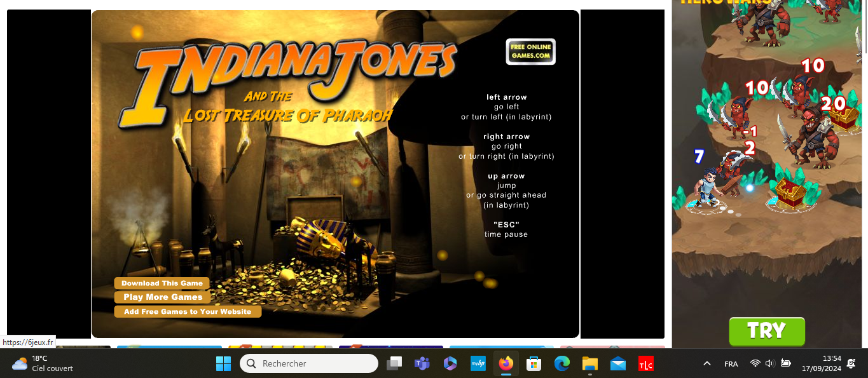Open the myHP app from taskbar
The width and height of the screenshot is (868, 378).
click(x=478, y=363)
